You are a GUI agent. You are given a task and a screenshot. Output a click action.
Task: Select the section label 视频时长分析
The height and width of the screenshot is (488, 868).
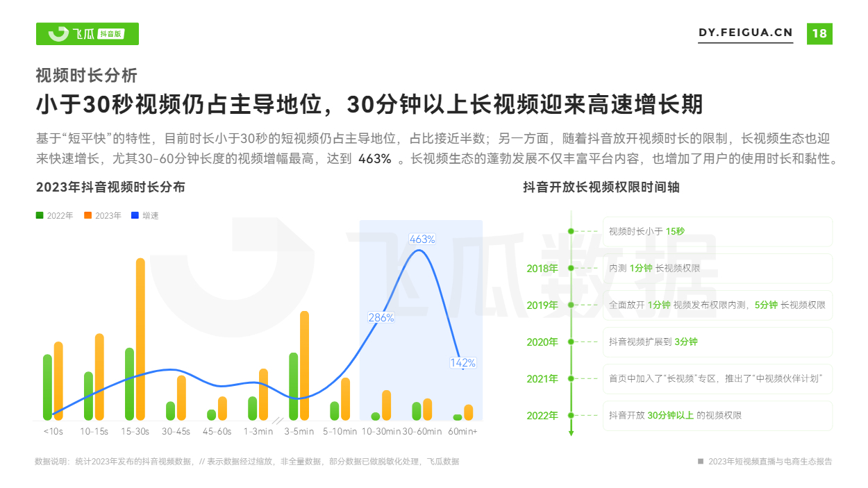(87, 75)
